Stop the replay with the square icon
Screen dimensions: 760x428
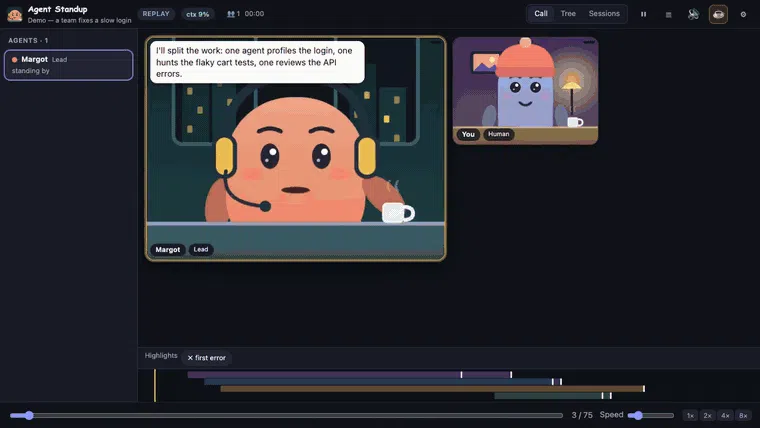click(668, 15)
